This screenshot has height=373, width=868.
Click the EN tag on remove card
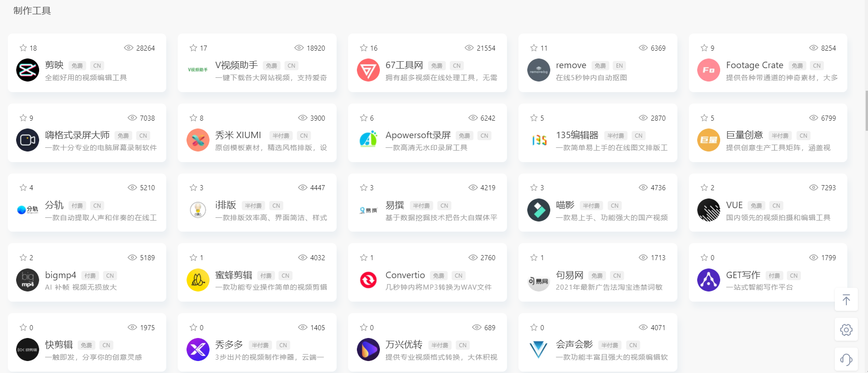click(x=619, y=66)
